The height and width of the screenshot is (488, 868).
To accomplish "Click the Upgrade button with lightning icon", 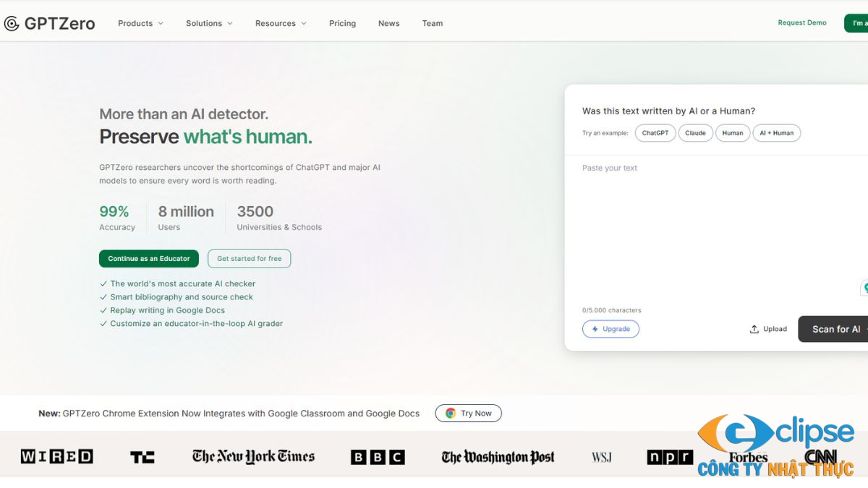I will pos(610,329).
